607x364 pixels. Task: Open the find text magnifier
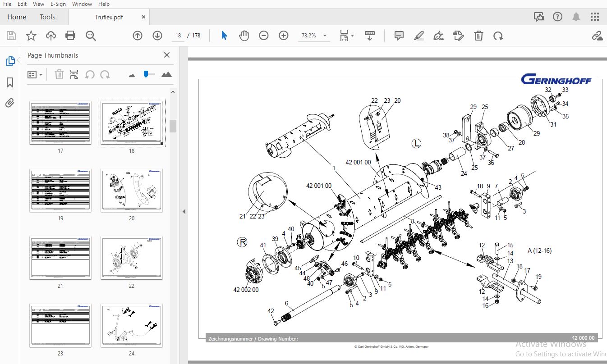(x=91, y=36)
